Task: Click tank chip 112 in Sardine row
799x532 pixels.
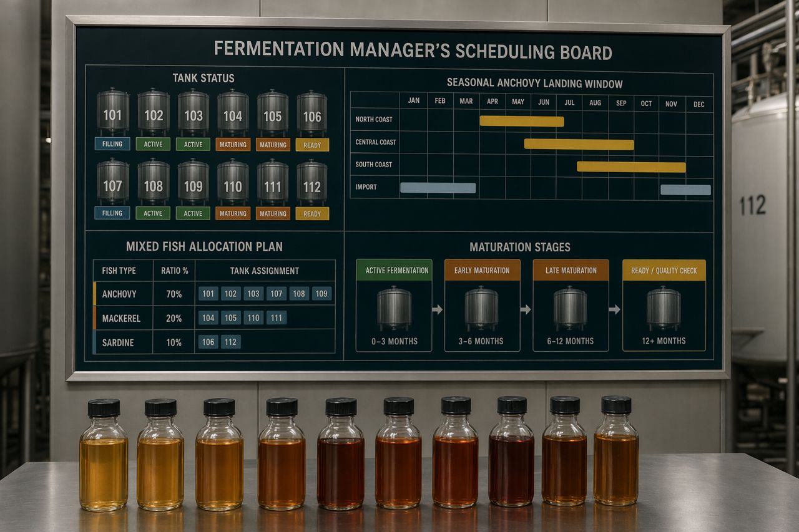Action: (231, 342)
